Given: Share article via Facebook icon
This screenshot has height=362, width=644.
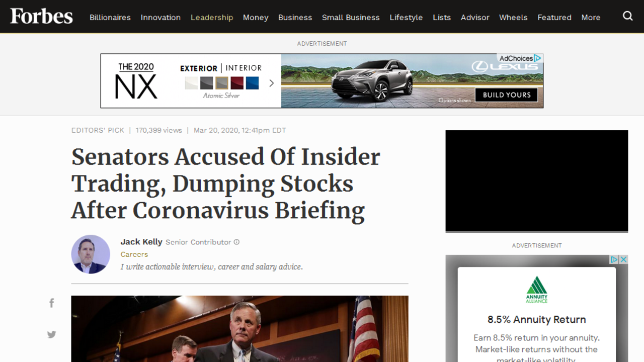Looking at the screenshot, I should (x=51, y=303).
